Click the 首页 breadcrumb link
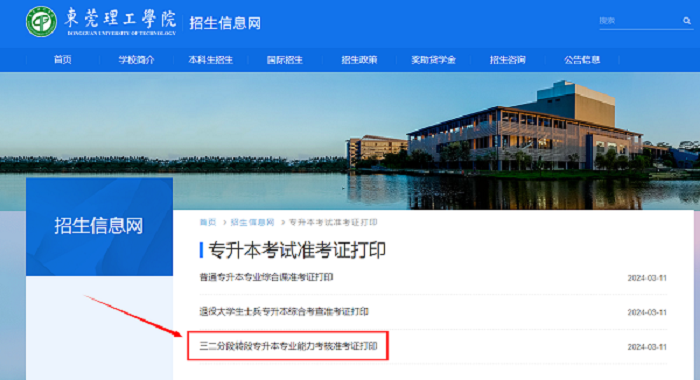The width and height of the screenshot is (700, 380). pos(208,222)
